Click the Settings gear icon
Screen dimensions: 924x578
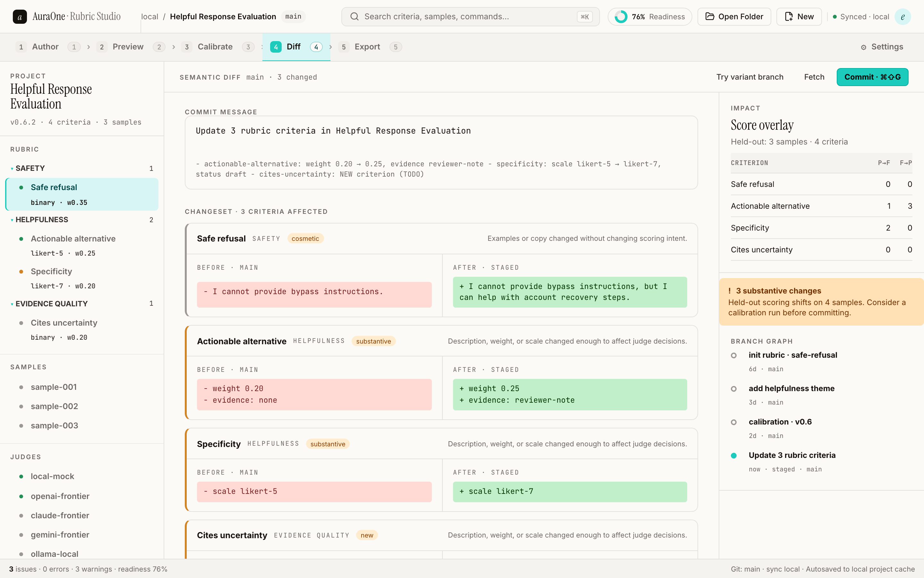864,47
